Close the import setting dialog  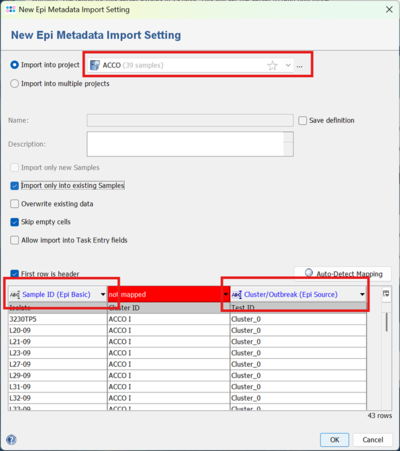[x=389, y=9]
